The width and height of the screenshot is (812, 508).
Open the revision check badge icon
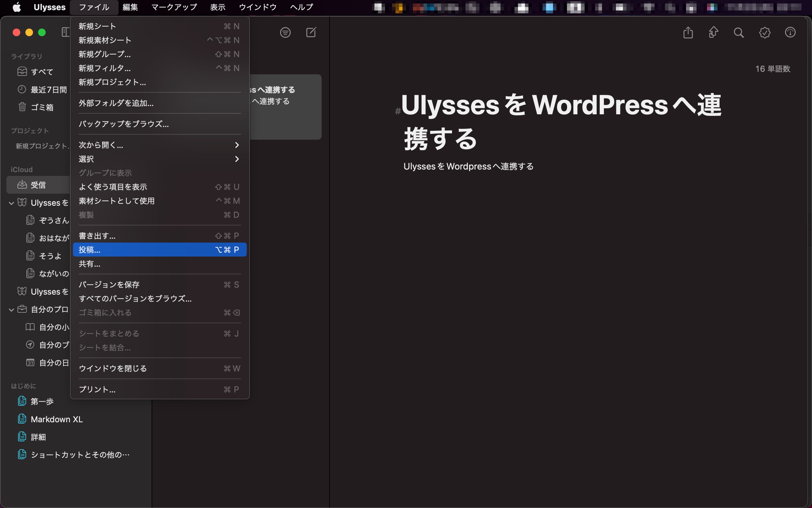pos(765,33)
